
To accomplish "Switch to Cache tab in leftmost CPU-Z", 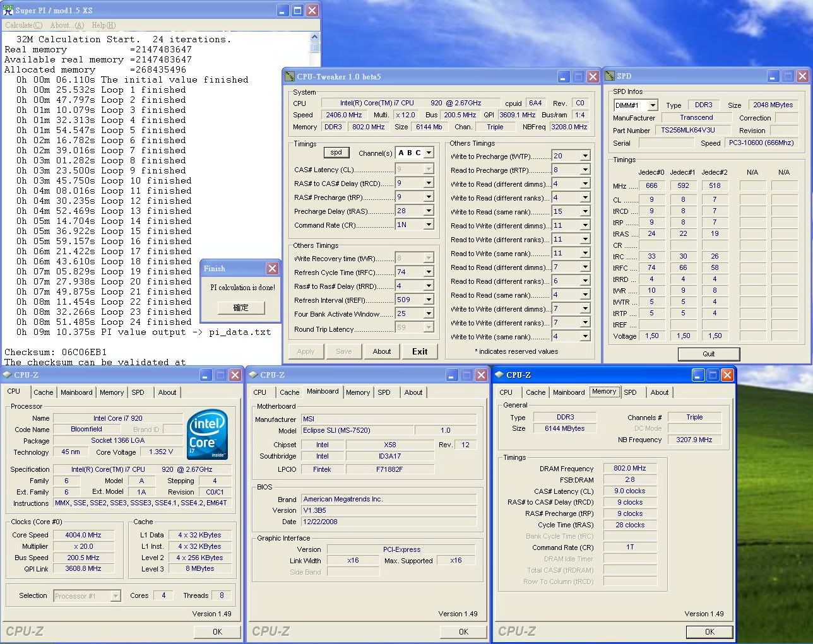I will (x=43, y=392).
